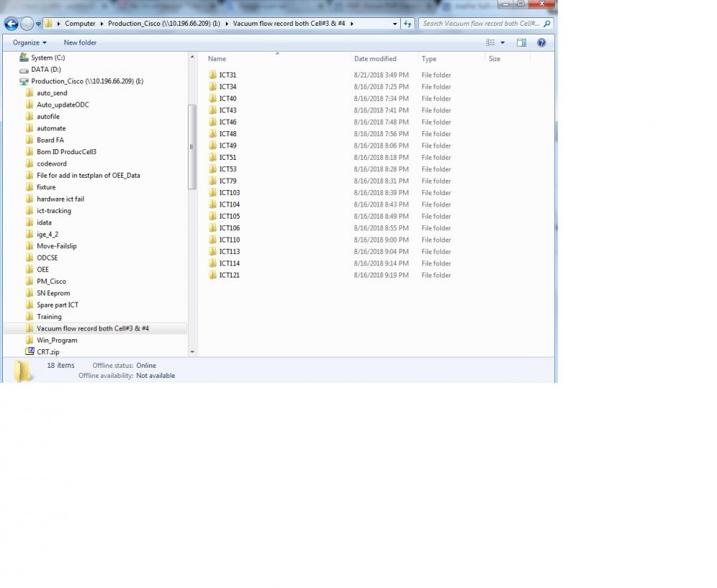Click the navigation pane scrollbar thumb
The width and height of the screenshot is (717, 588).
pyautogui.click(x=192, y=147)
